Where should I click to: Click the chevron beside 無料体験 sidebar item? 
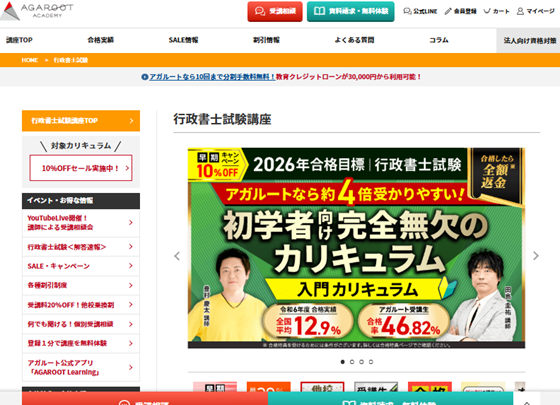[x=131, y=343]
